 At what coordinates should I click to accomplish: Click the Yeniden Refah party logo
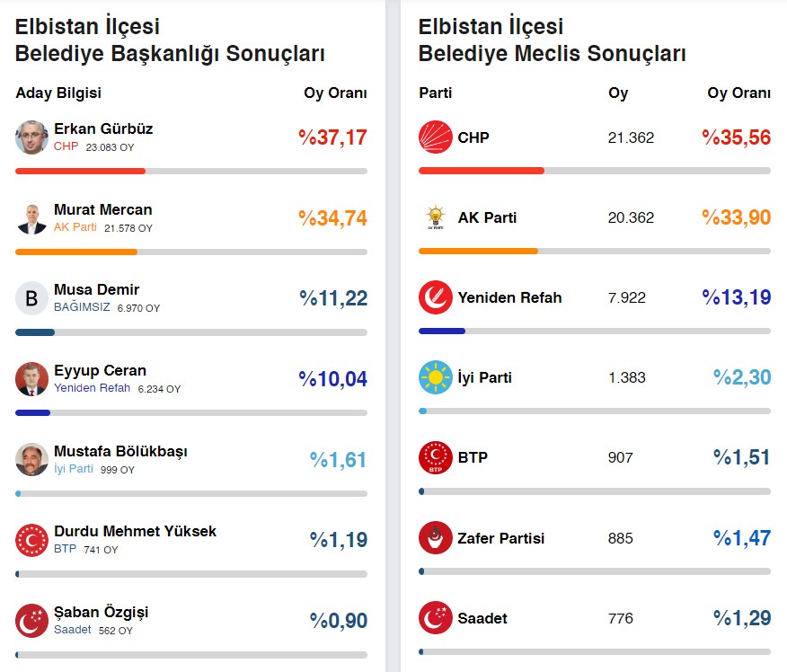click(436, 297)
